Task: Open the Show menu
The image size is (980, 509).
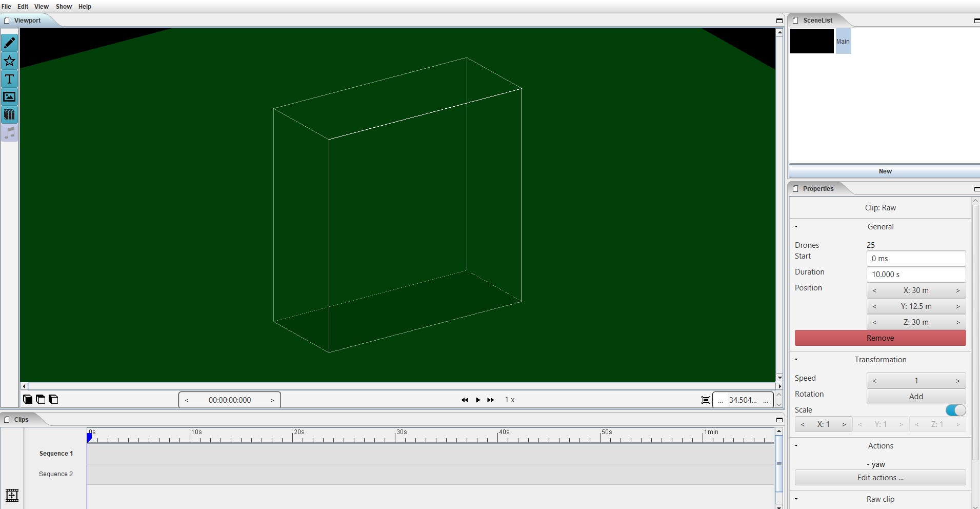Action: tap(64, 7)
